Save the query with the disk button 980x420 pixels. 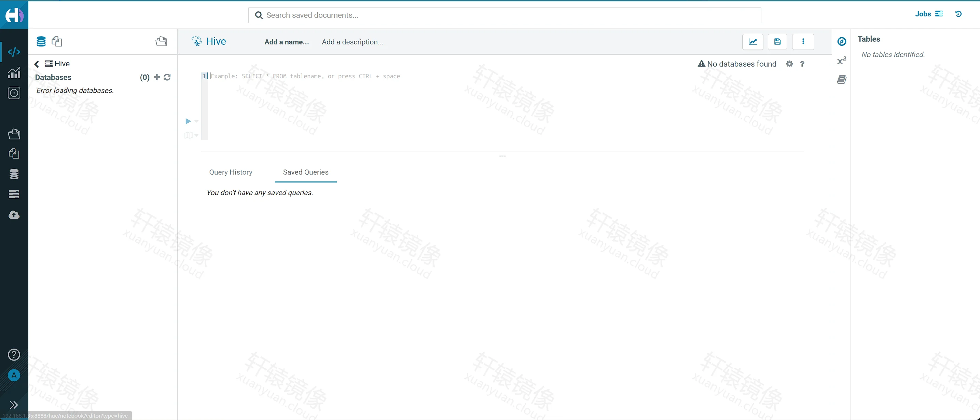777,42
